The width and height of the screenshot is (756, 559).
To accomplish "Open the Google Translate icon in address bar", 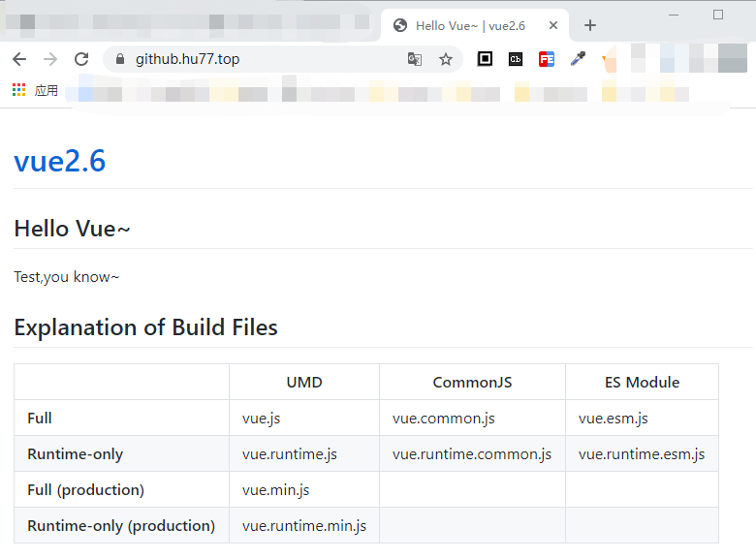I will point(415,59).
